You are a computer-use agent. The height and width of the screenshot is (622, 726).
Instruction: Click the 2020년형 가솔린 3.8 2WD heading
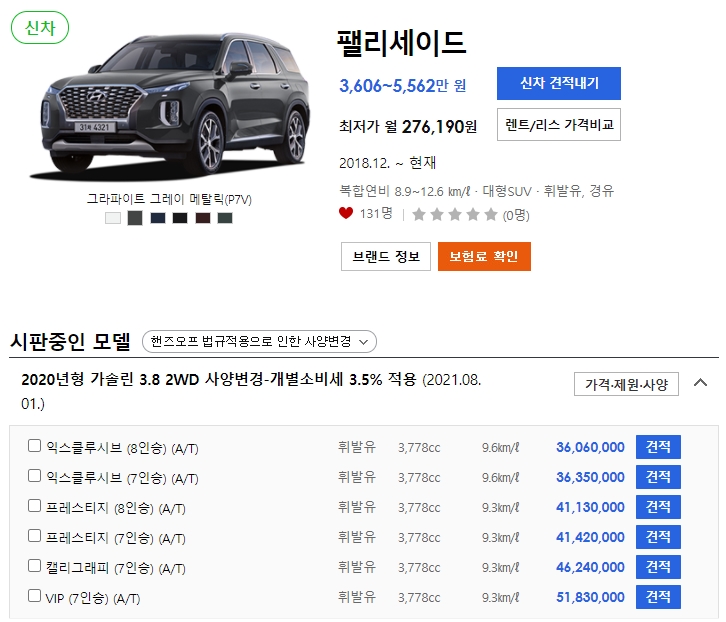(x=251, y=391)
